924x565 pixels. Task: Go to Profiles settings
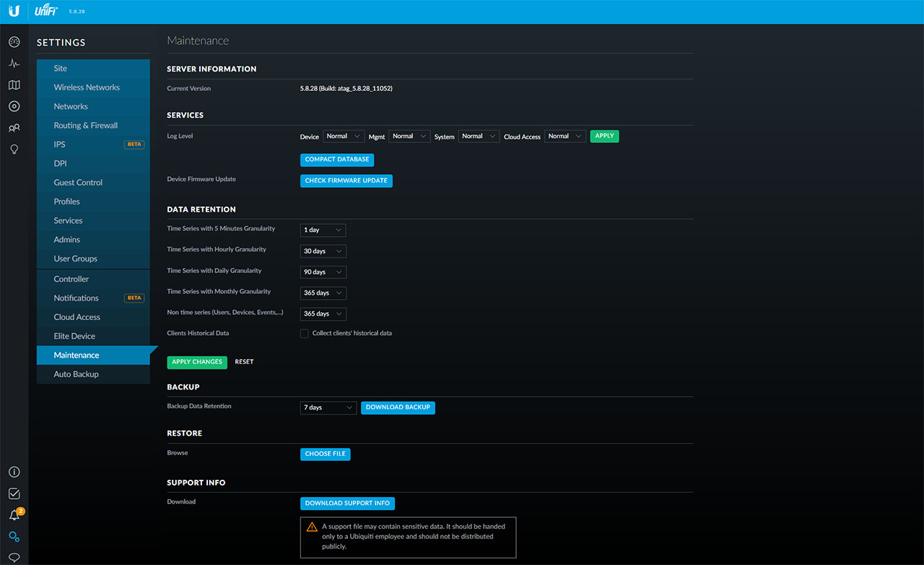[x=93, y=202]
